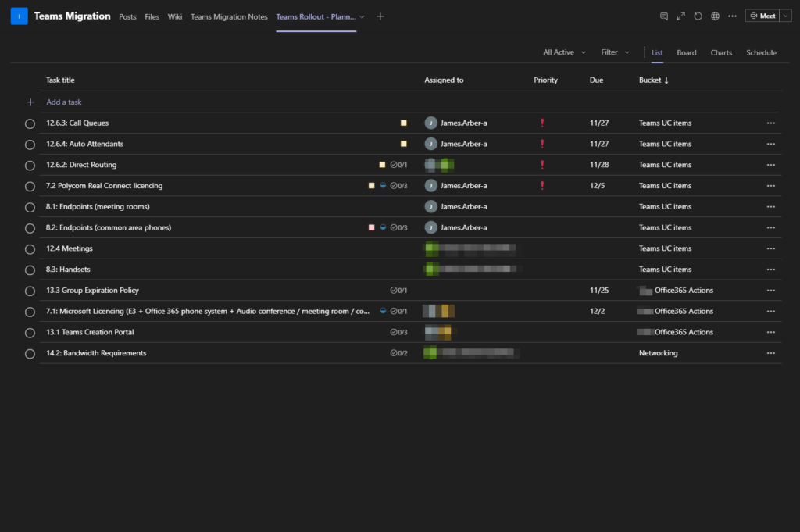Open the Filter dropdown

(615, 52)
